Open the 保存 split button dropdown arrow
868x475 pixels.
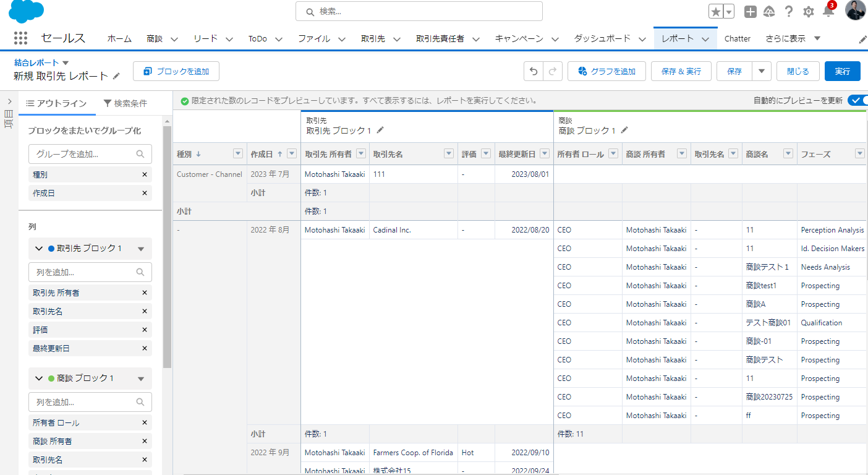click(761, 71)
